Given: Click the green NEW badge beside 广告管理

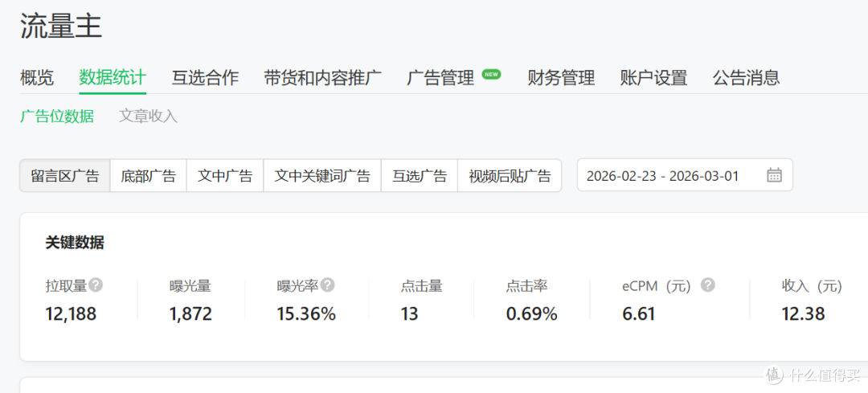Looking at the screenshot, I should [492, 74].
